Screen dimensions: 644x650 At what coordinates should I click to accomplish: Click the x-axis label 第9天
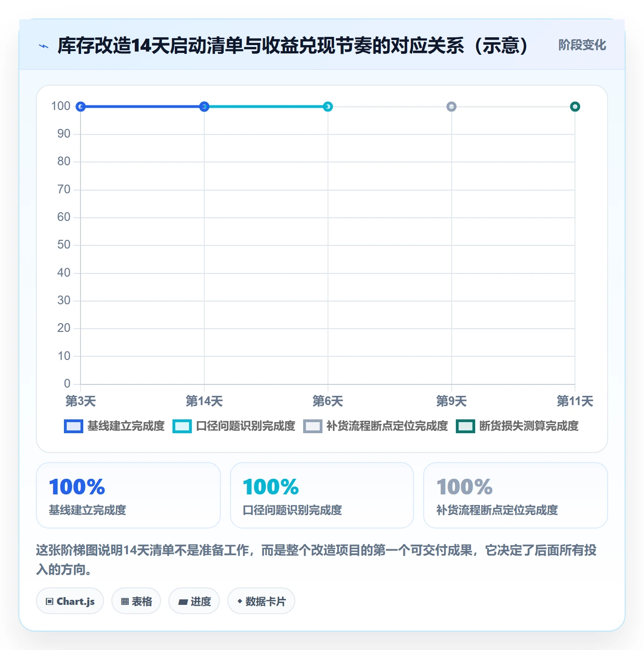[x=451, y=401]
